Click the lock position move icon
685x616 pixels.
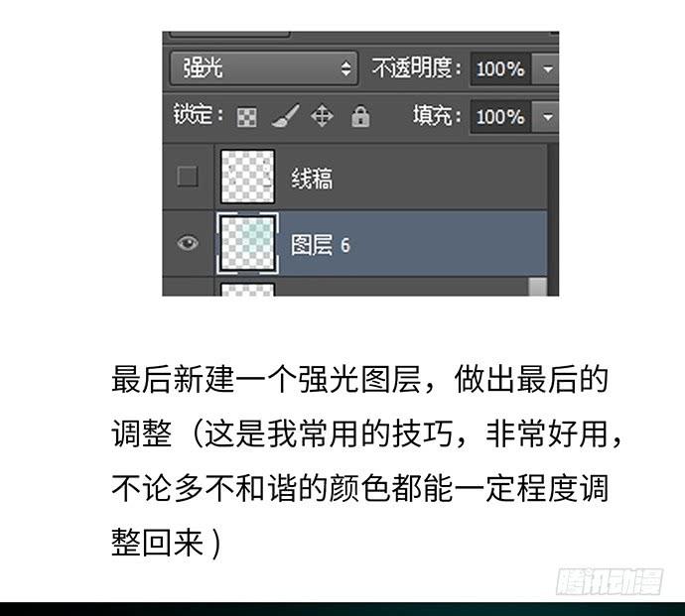coord(322,116)
